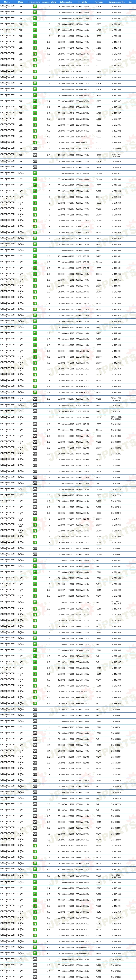Screen dimensions: 136x980
Task: Click the Moc silnika column header
Action: [x=82, y=2]
